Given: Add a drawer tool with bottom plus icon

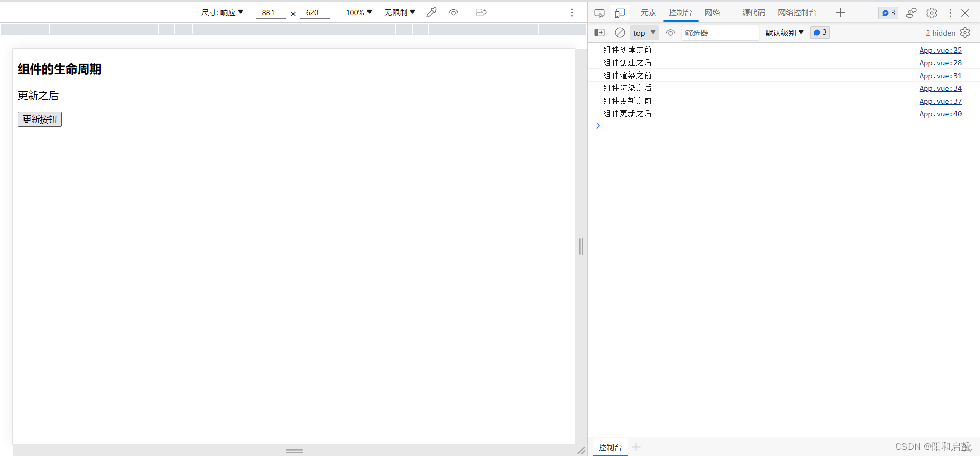Looking at the screenshot, I should coord(636,447).
